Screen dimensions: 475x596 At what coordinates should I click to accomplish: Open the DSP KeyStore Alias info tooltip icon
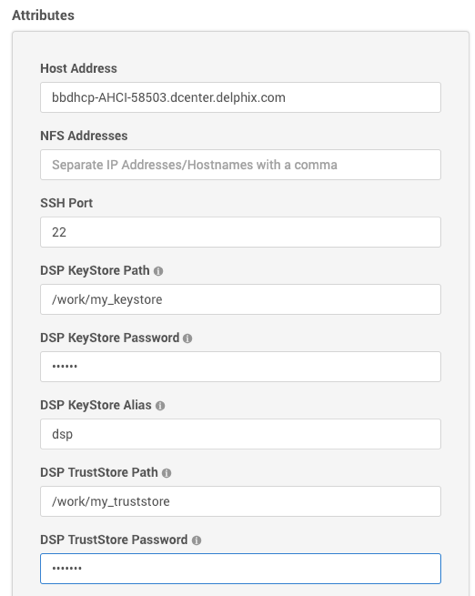click(160, 406)
